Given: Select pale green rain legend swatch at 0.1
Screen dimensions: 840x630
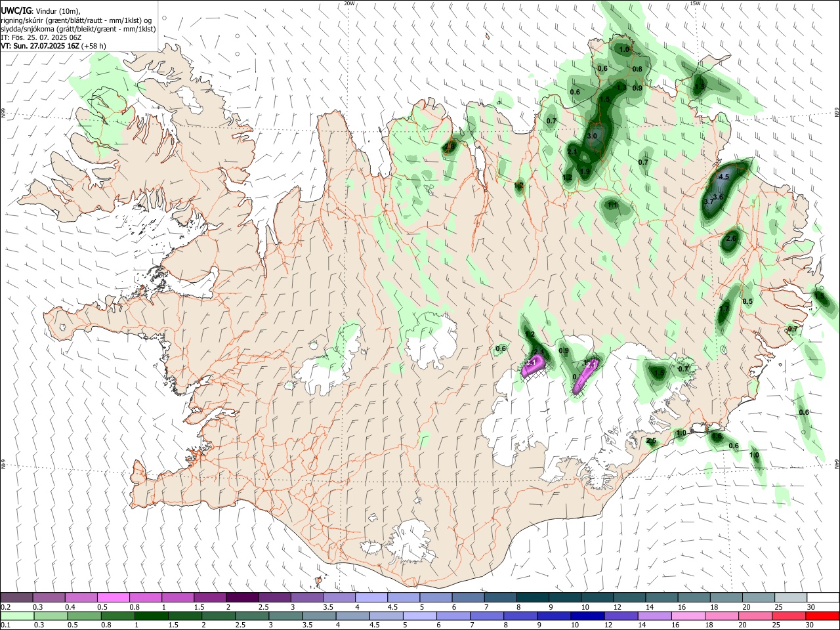Looking at the screenshot, I should point(16,616).
